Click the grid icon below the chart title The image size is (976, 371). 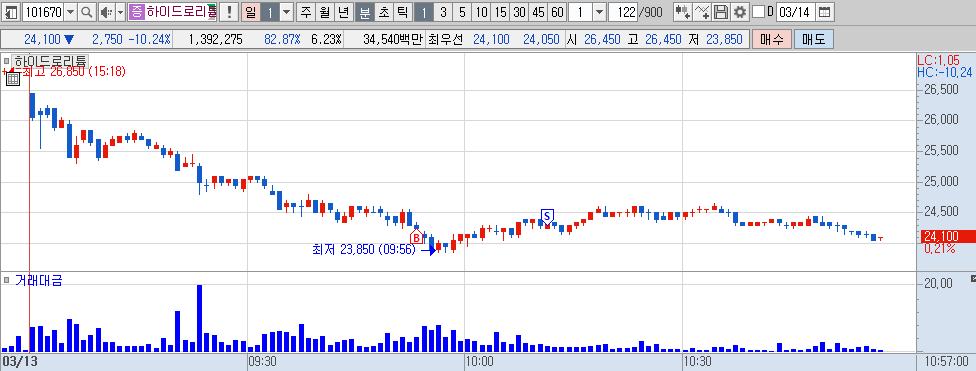click(x=12, y=78)
